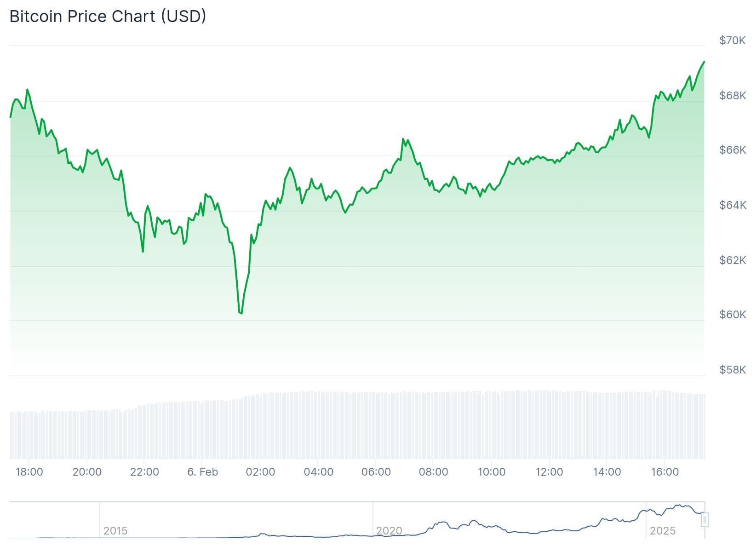The height and width of the screenshot is (552, 756).
Task: Click the lowest dip point on the price line
Action: (241, 313)
